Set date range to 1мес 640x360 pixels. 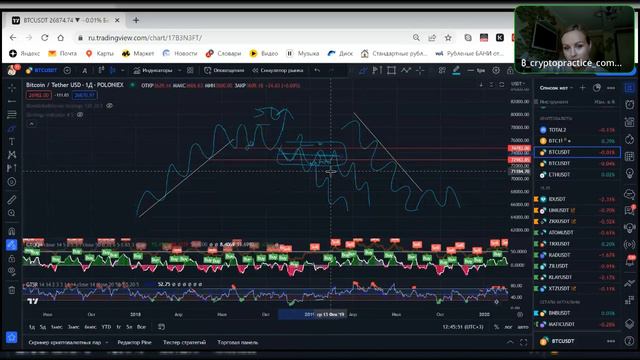(x=56, y=327)
